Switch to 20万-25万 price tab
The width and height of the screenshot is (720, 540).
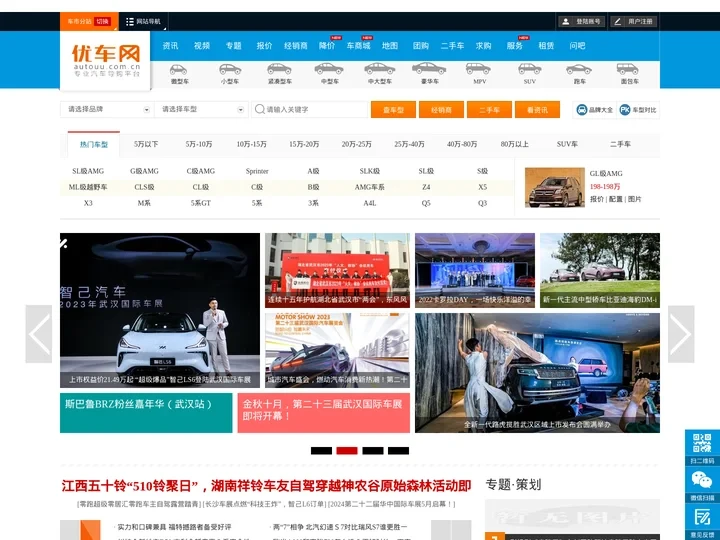click(356, 144)
